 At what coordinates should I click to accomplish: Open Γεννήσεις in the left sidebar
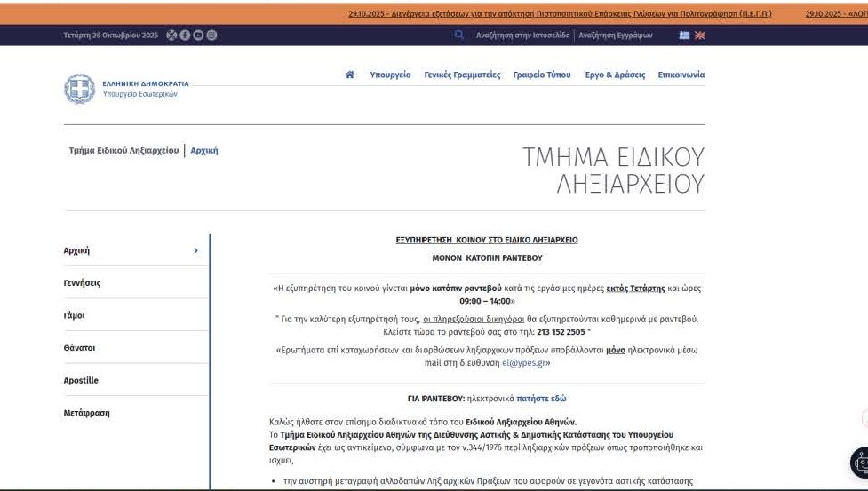83,283
